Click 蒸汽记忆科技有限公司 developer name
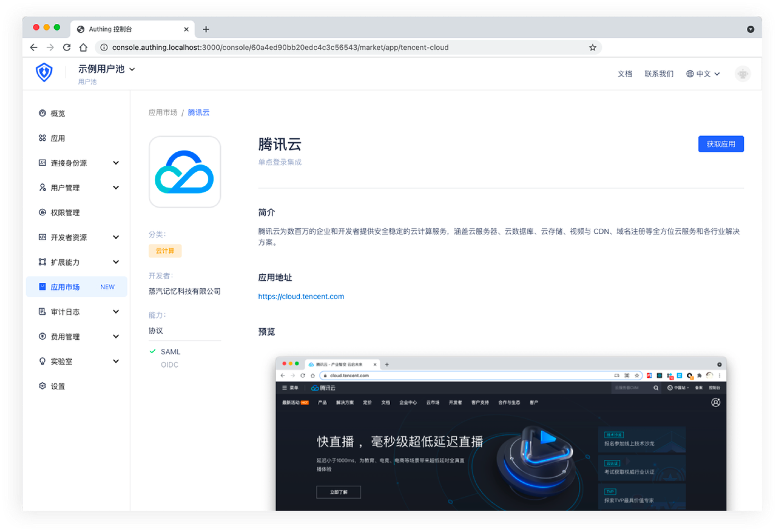The width and height of the screenshot is (778, 532). point(184,291)
